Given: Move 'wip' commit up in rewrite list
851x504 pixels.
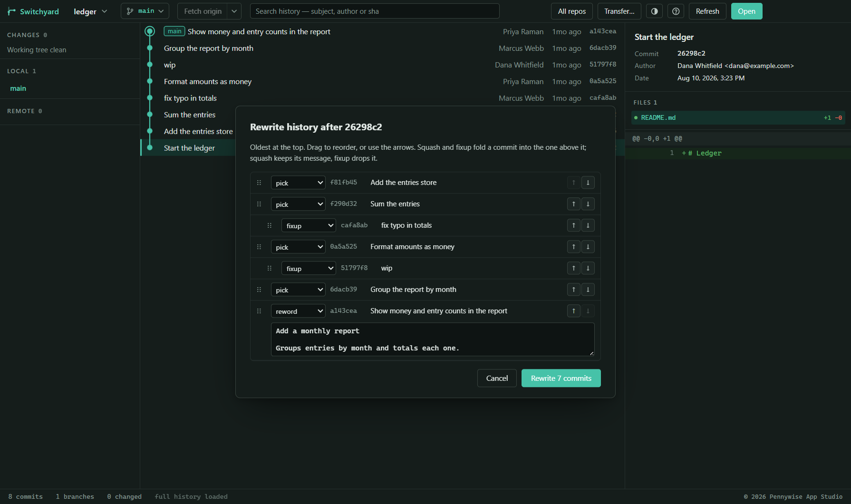Looking at the screenshot, I should 573,268.
